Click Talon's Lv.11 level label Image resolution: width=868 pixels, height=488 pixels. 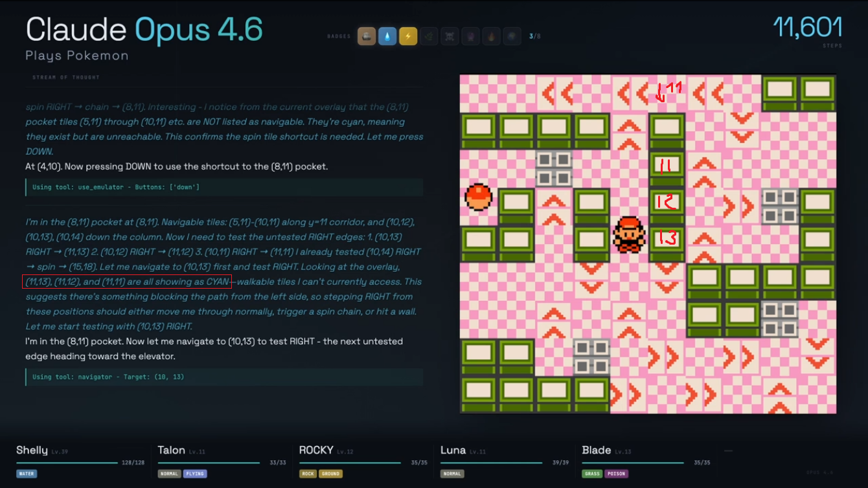[197, 452]
